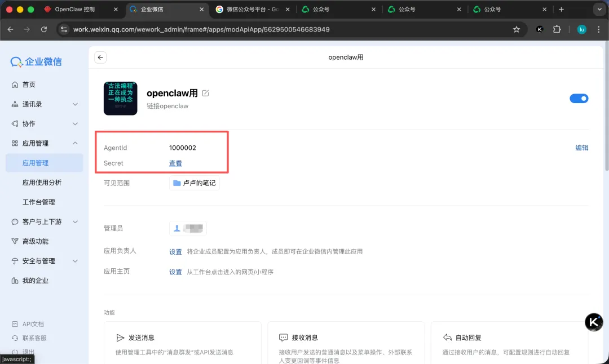Viewport: 609px width, 364px height.
Task: Click the back arrow beside openclaw用 title
Action: pyautogui.click(x=100, y=57)
